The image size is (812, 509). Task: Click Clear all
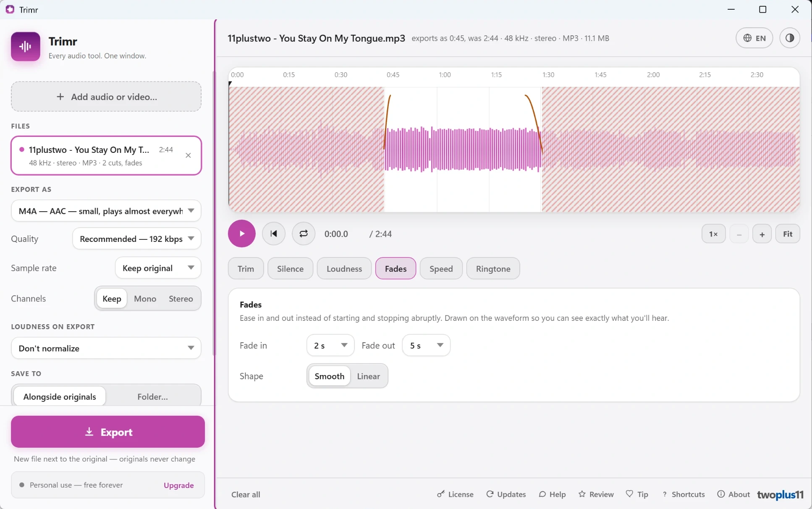coord(246,494)
